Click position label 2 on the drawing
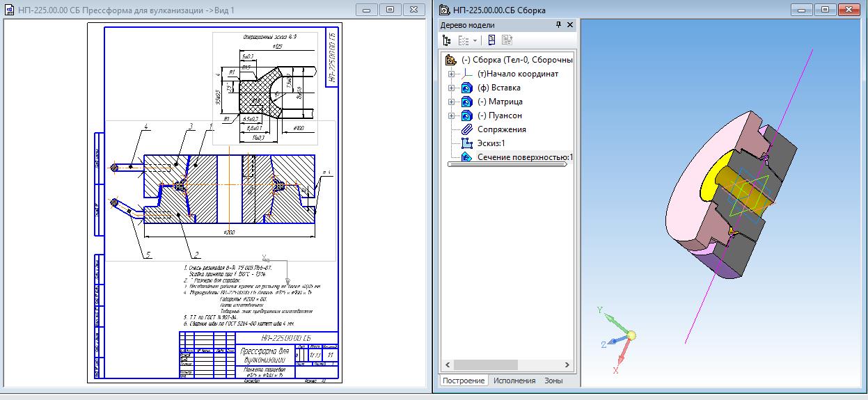This screenshot has height=400, width=868. pos(198,255)
